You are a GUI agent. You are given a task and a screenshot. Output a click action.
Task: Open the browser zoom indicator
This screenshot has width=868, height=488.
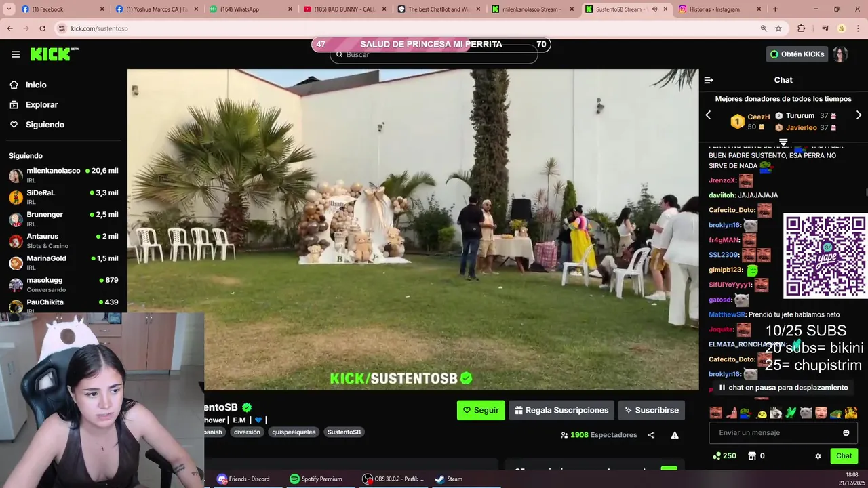click(x=764, y=28)
